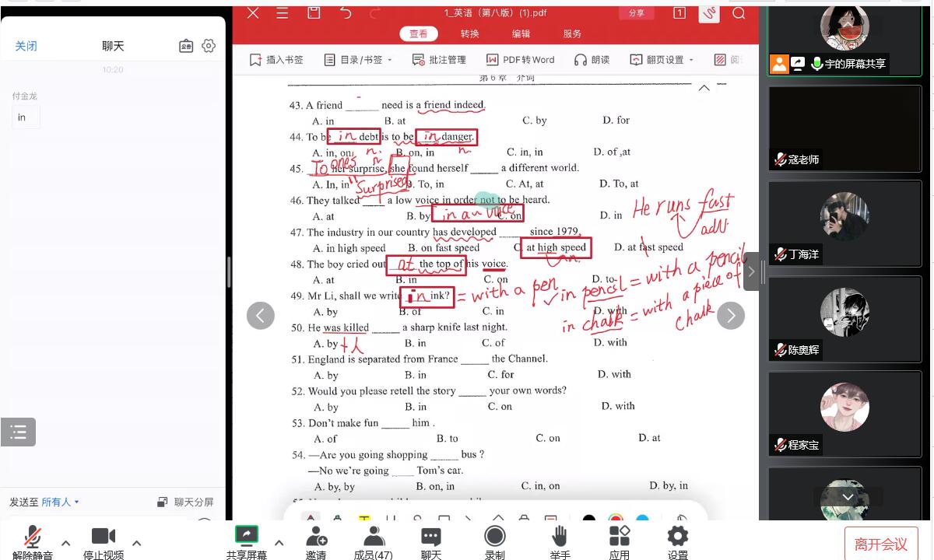Open the page count icon
Screen dimensions: 934x560
coord(679,13)
